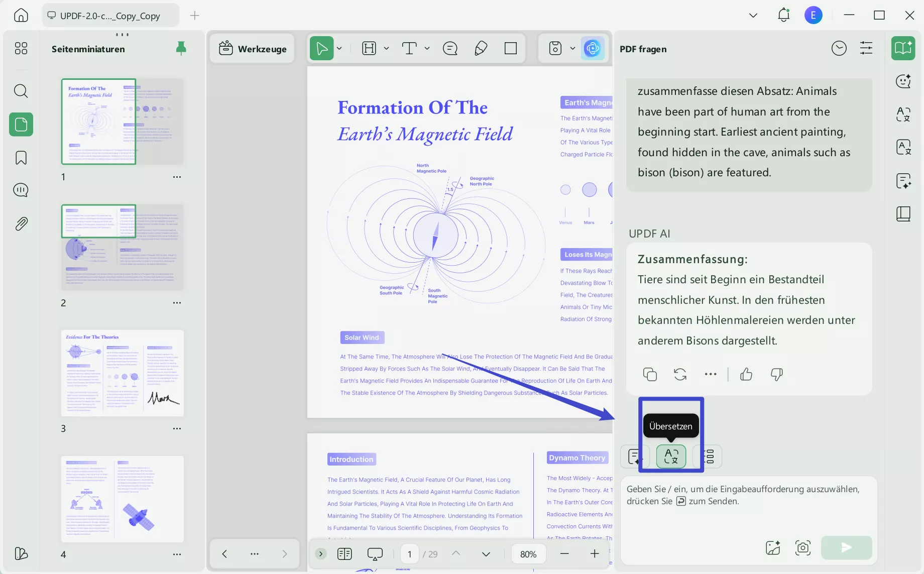924x574 pixels.
Task: Open the PDF translation icon in right sidebar
Action: (x=903, y=147)
